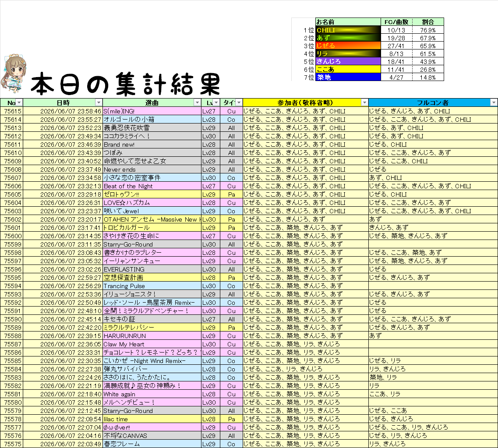Select the song cell メルヘンデビュー!
498x448 pixels.
coord(152,402)
